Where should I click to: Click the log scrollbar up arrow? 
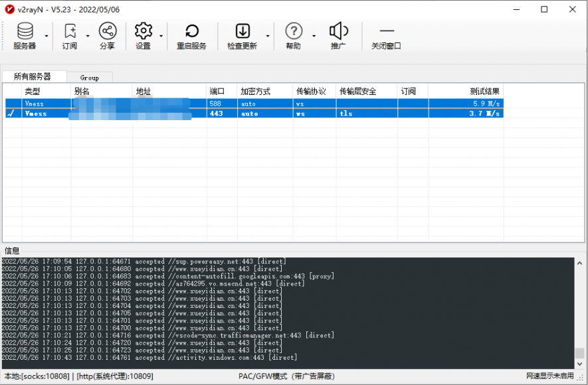[x=579, y=264]
